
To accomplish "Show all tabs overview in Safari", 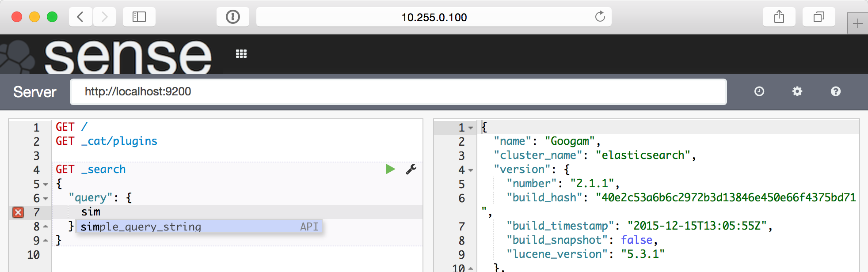I will (x=819, y=17).
